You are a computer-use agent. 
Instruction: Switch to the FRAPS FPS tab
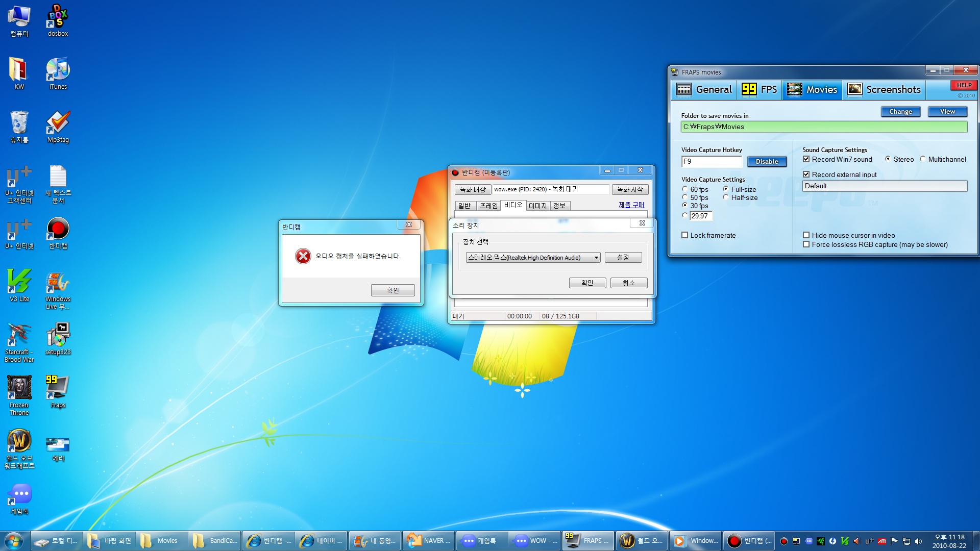click(x=759, y=90)
